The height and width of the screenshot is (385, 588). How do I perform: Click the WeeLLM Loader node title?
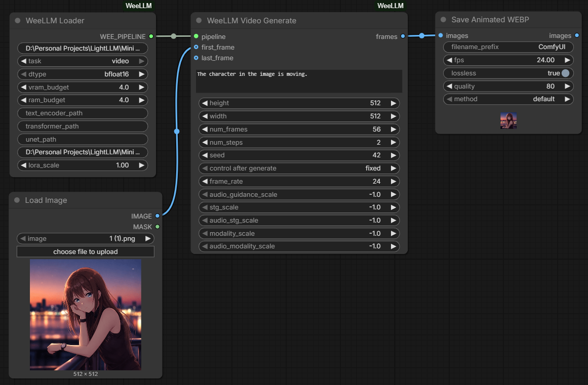coord(55,21)
